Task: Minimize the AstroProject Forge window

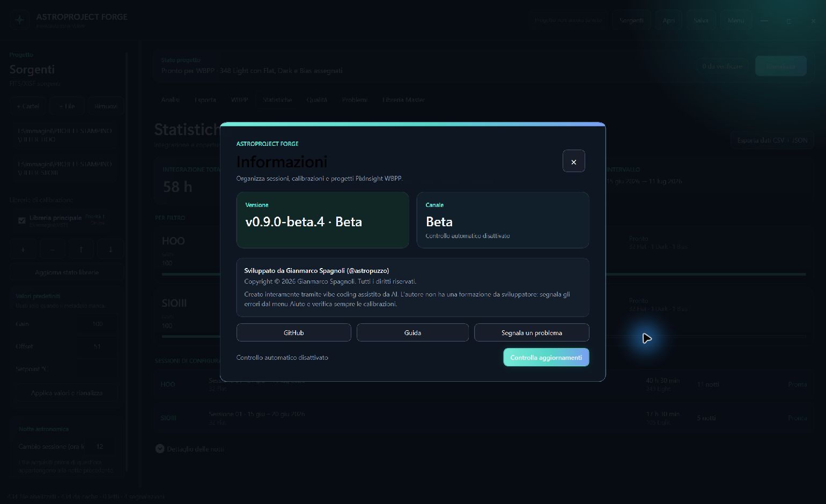Action: 764,21
